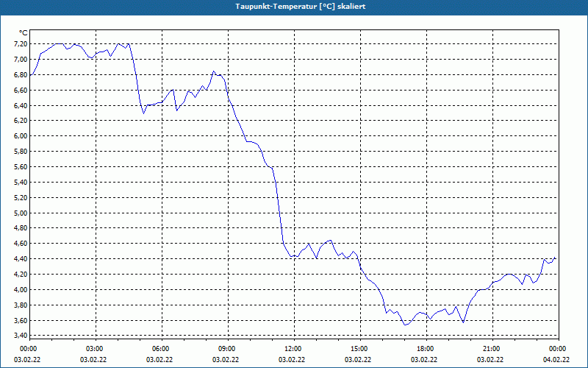Select the '4,20' y-axis value
588x368 pixels.
(21, 274)
